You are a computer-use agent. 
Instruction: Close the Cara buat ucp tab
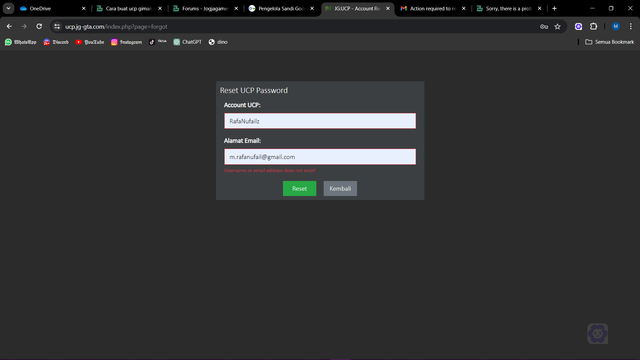pyautogui.click(x=160, y=8)
